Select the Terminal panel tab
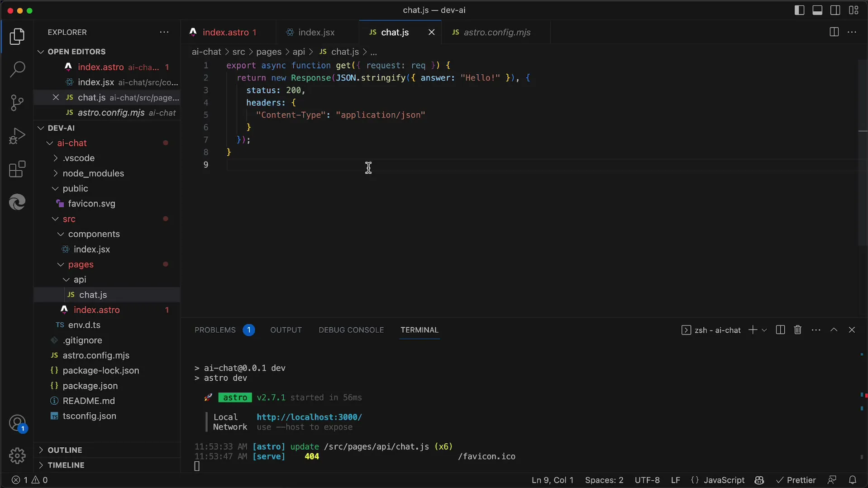Image resolution: width=868 pixels, height=488 pixels. pyautogui.click(x=420, y=330)
